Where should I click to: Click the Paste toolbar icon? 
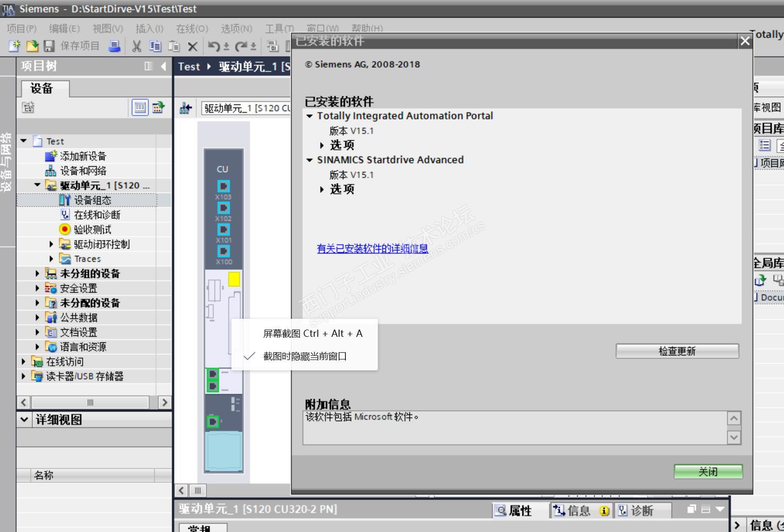point(174,46)
